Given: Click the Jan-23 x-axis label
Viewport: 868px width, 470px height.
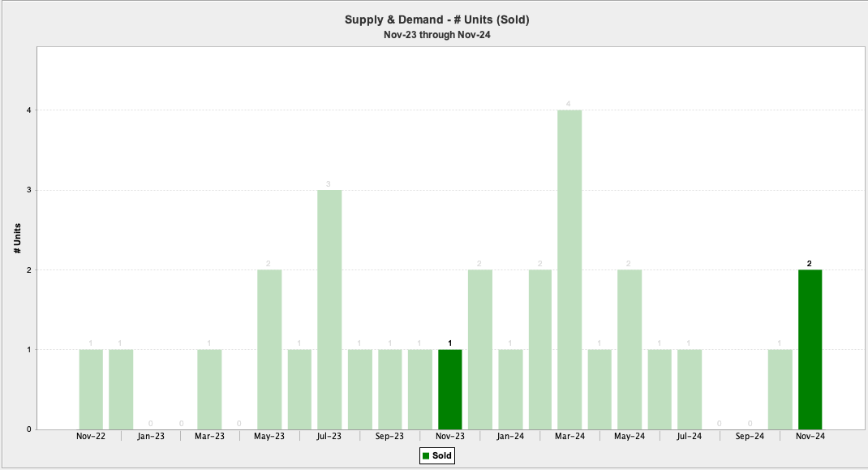Looking at the screenshot, I should coord(150,436).
